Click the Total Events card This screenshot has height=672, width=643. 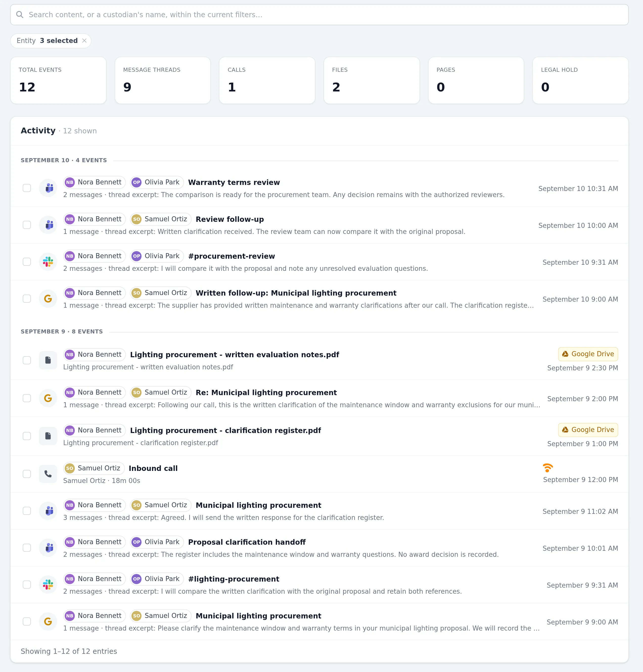tap(58, 81)
